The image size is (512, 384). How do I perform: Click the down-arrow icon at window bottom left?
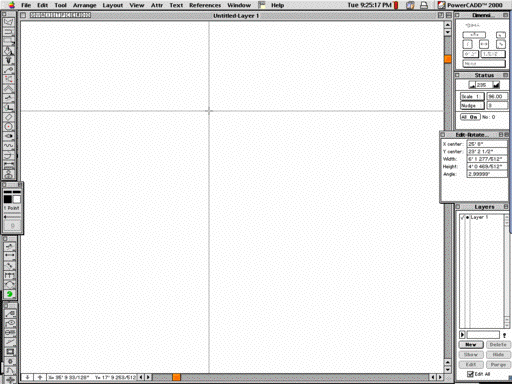pos(27,377)
